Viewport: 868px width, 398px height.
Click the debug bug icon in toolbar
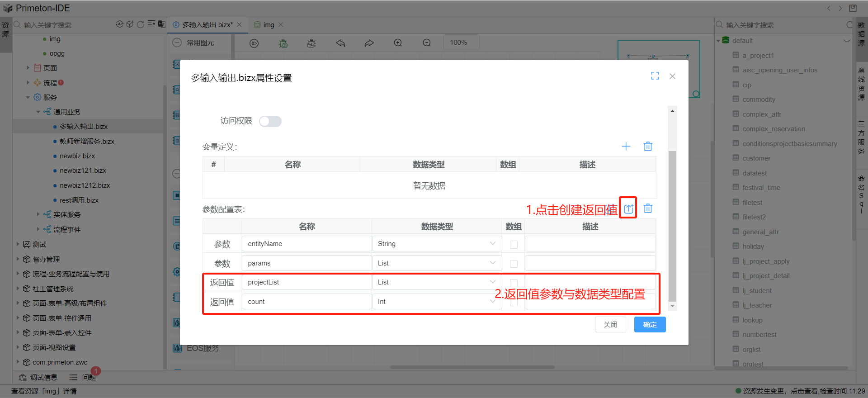coord(283,43)
